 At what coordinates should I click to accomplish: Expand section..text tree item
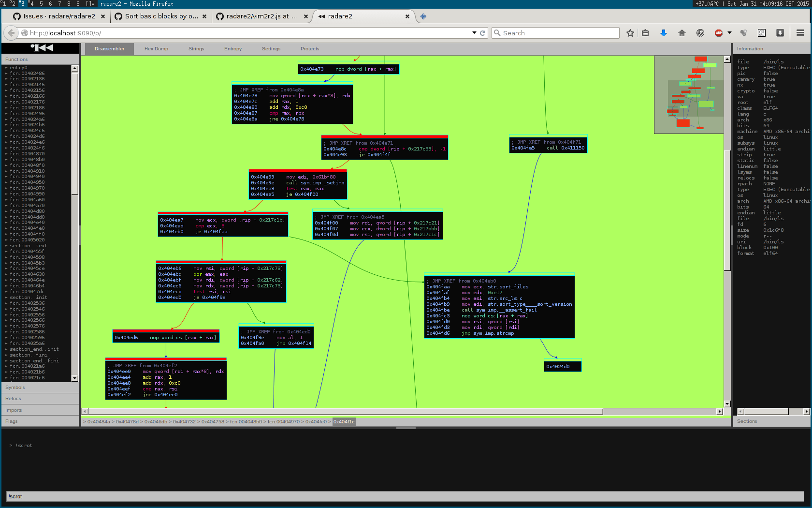tap(6, 246)
